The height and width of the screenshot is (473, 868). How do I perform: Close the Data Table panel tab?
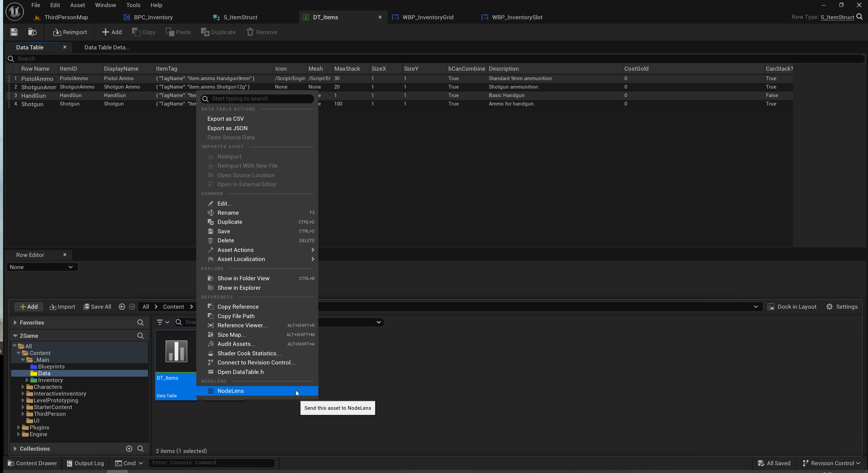click(x=65, y=47)
